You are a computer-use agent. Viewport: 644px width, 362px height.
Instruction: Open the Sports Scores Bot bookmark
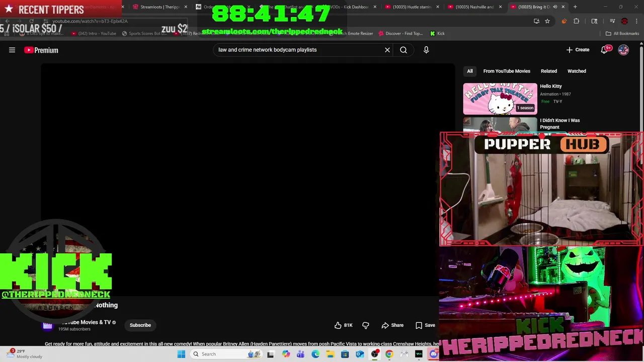[144, 33]
